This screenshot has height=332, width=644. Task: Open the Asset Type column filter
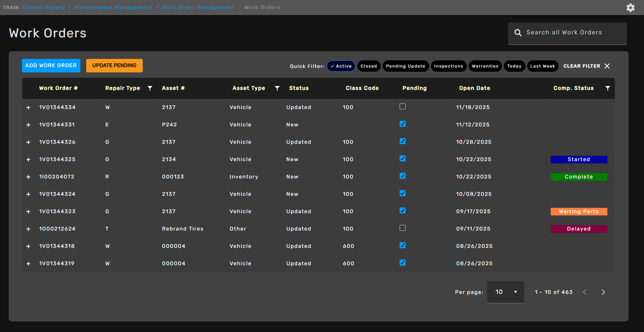[277, 88]
